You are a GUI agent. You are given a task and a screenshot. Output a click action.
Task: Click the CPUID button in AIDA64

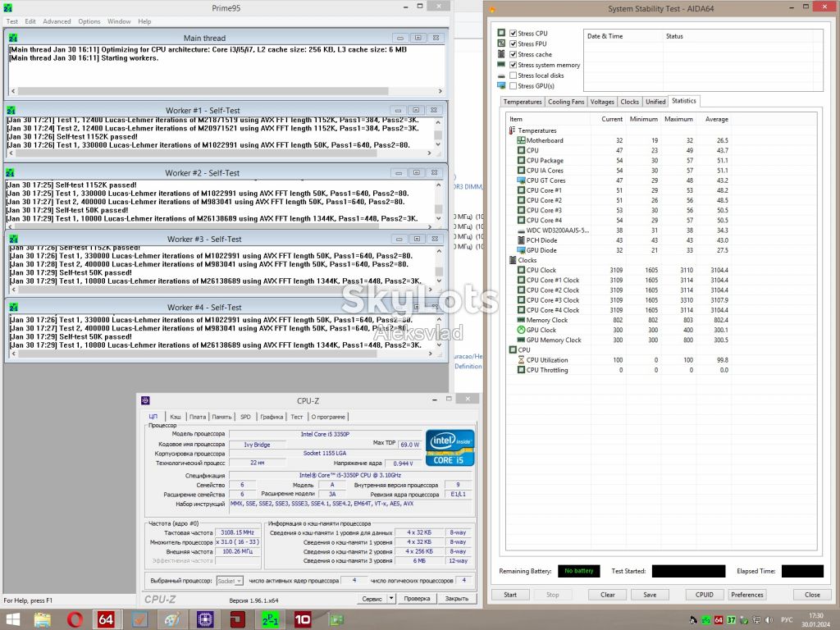[704, 595]
